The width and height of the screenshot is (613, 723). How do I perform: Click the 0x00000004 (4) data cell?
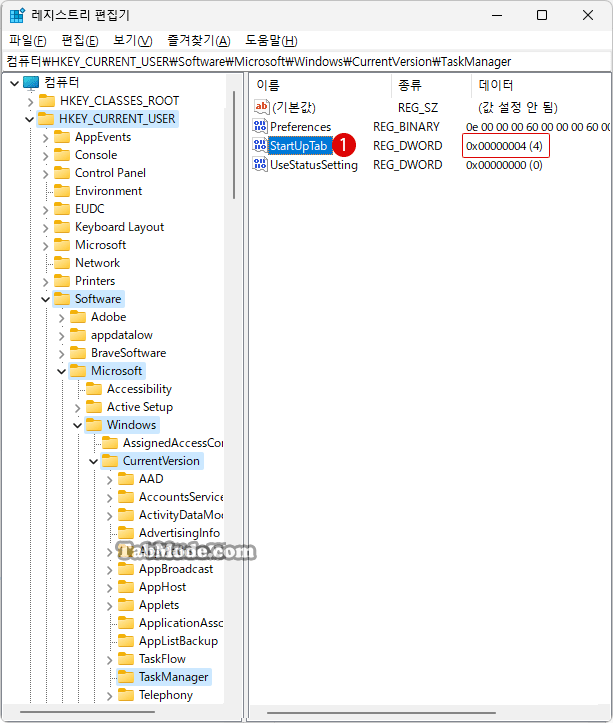[504, 146]
